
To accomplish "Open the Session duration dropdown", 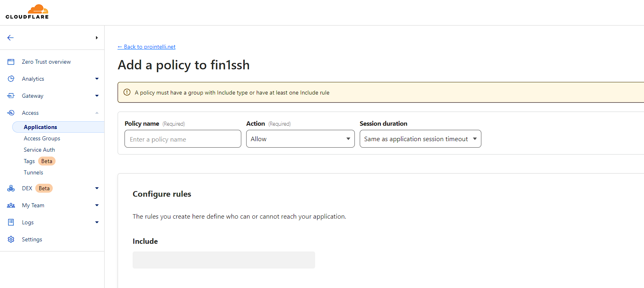I will pyautogui.click(x=420, y=139).
